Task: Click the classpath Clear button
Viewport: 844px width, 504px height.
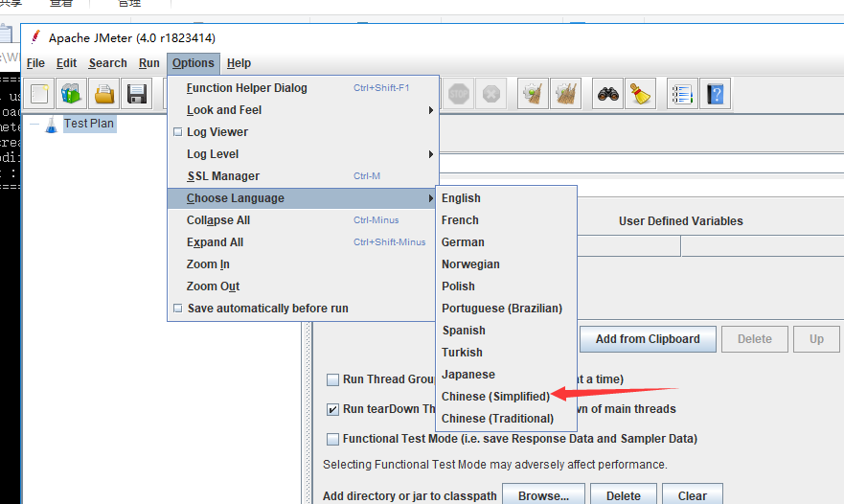Action: (693, 496)
